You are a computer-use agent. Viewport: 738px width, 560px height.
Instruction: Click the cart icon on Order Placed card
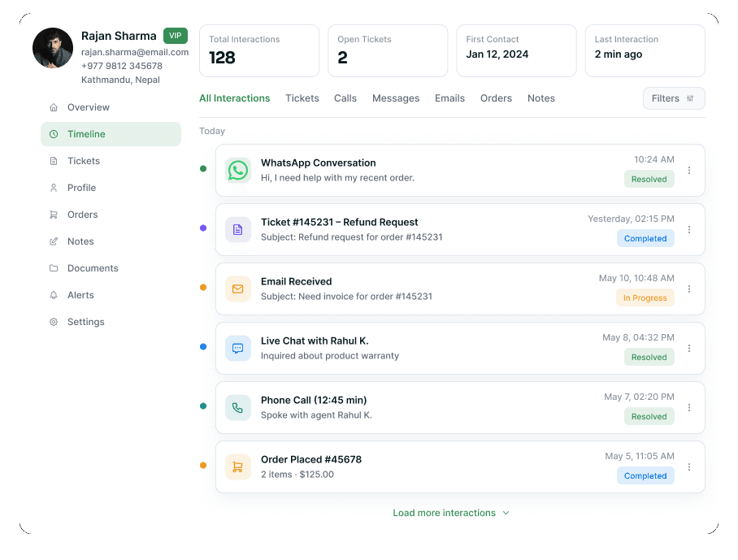click(x=237, y=467)
